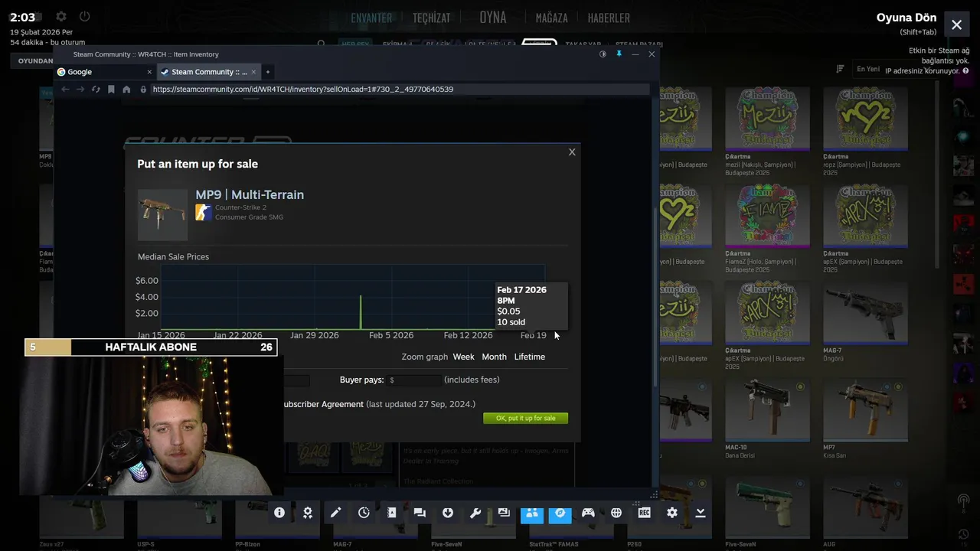Select ropz Budapeşte 2025 sticker item
Viewport: 980px width, 551px height.
(865, 130)
